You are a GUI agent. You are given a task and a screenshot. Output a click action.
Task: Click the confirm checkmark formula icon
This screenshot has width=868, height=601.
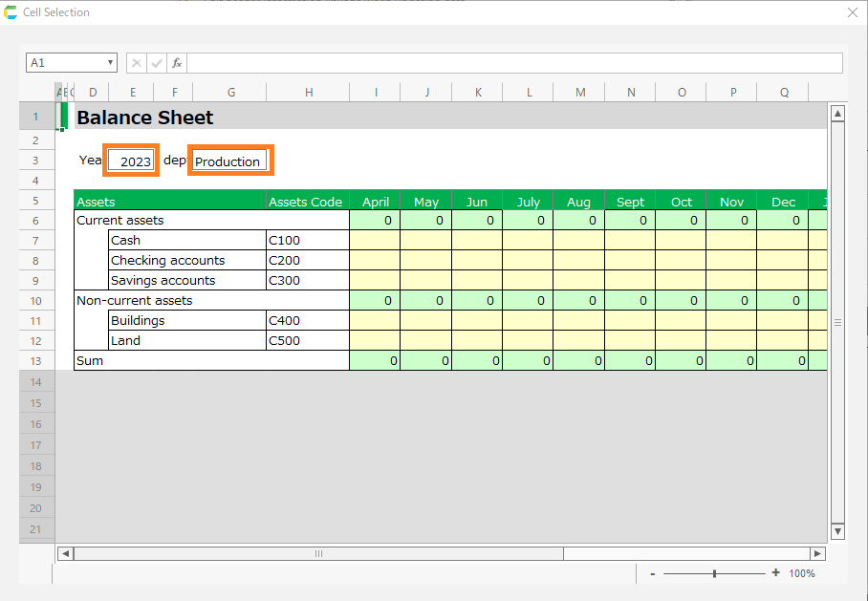pyautogui.click(x=157, y=63)
